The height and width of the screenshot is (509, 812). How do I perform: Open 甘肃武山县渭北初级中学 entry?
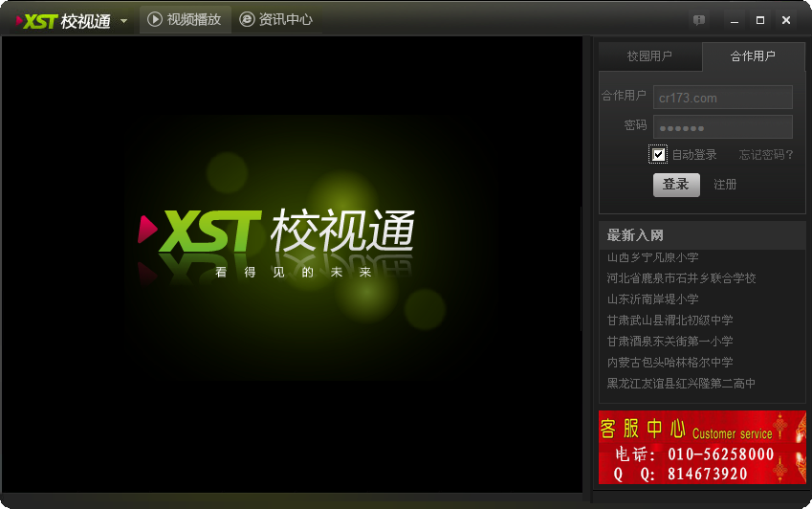[670, 320]
